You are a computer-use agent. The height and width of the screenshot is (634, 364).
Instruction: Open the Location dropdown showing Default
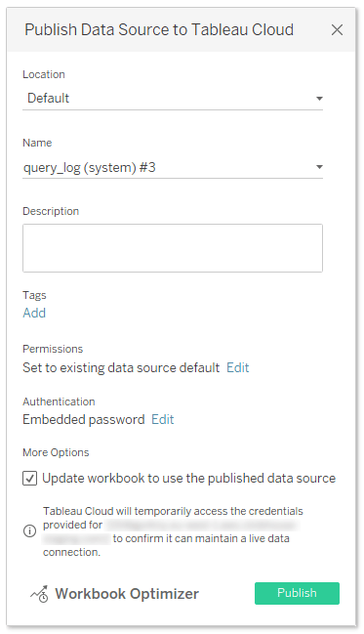173,99
